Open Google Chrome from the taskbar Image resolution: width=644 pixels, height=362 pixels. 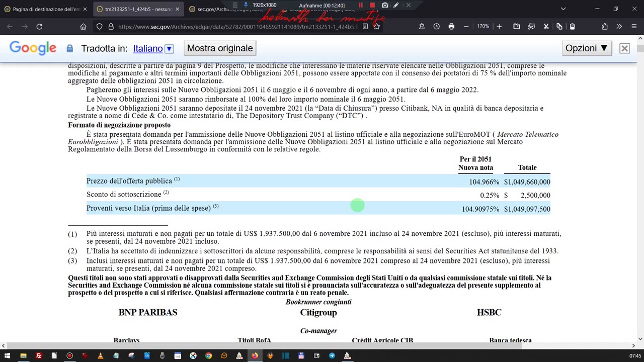click(208, 355)
